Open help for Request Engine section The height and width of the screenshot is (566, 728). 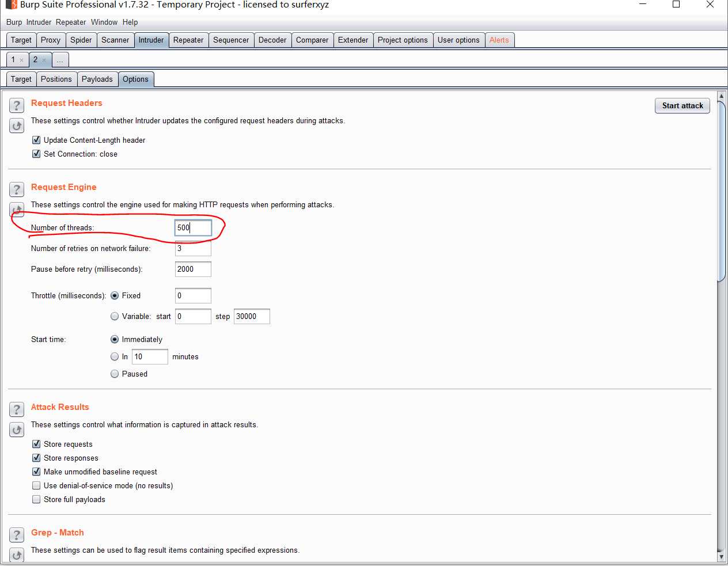17,189
